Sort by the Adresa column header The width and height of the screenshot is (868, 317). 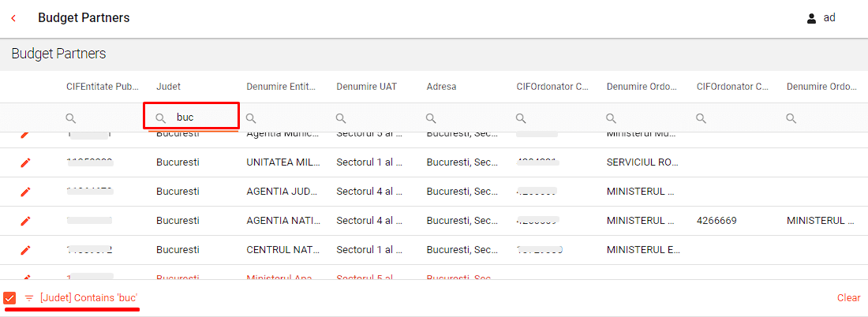point(441,87)
